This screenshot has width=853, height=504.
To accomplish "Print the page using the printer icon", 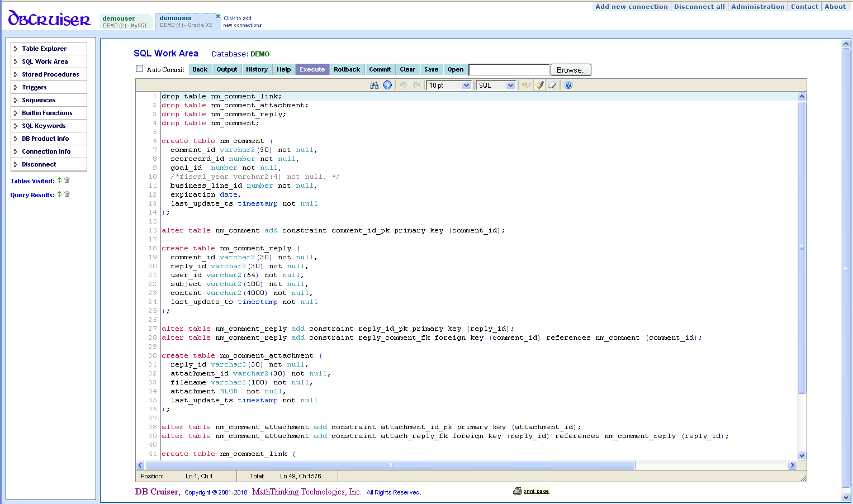I will pos(517,491).
